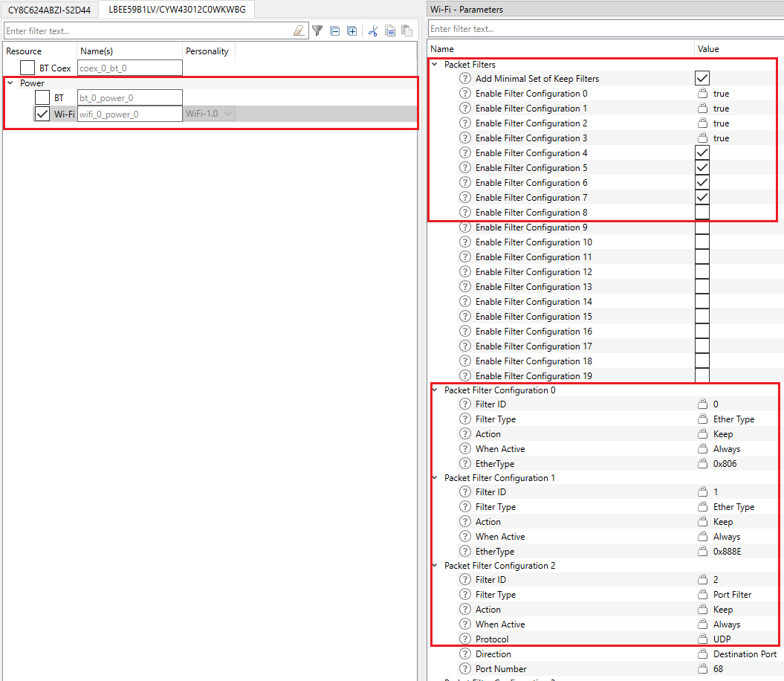The image size is (784, 681).
Task: Click the coex_0_bt_0 name field
Action: (x=130, y=68)
